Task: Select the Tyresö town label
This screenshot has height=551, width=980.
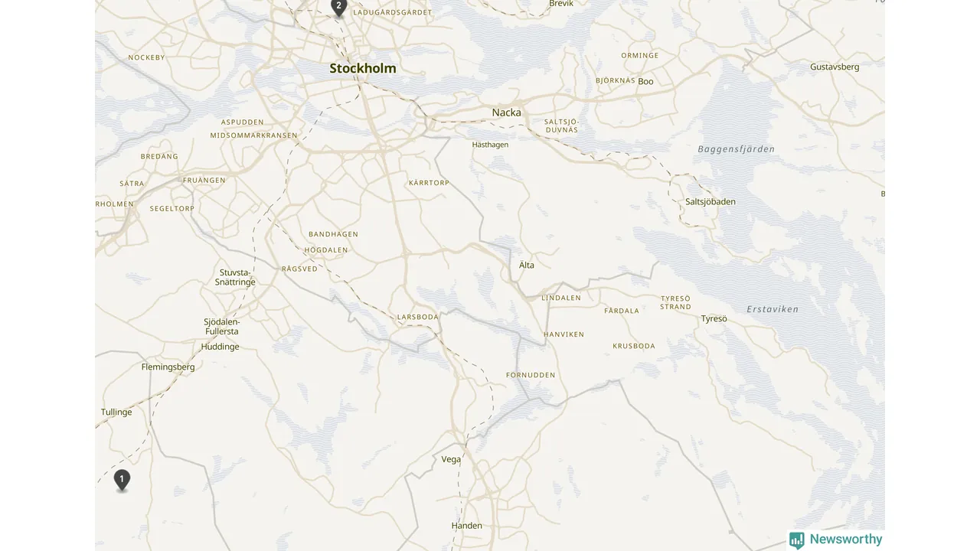Action: point(714,318)
